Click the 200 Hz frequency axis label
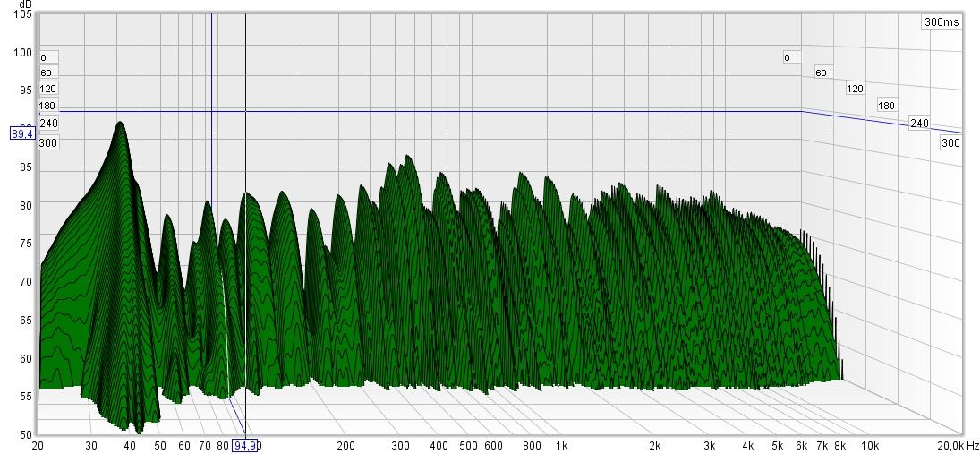980x454 pixels. tap(345, 446)
